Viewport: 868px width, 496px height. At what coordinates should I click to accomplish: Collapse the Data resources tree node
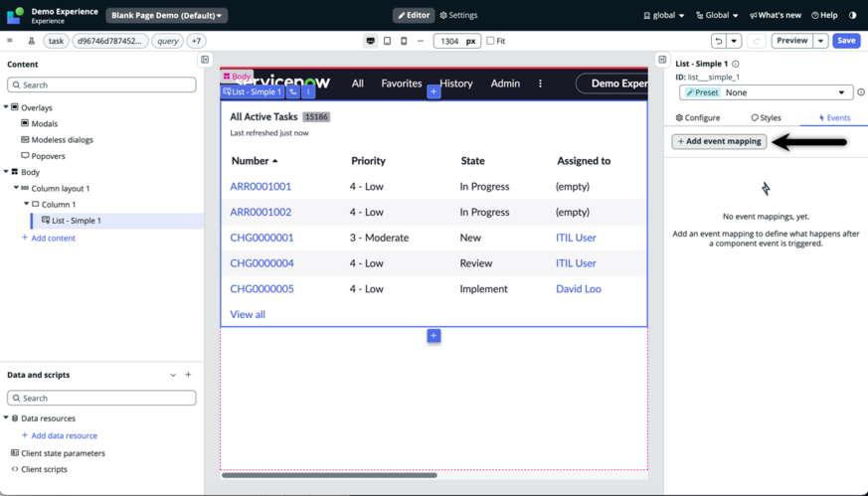6,417
